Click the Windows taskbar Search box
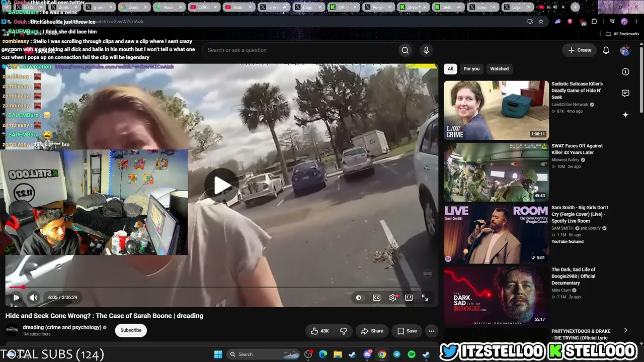Viewport: 644px width, 362px height. 264,354
